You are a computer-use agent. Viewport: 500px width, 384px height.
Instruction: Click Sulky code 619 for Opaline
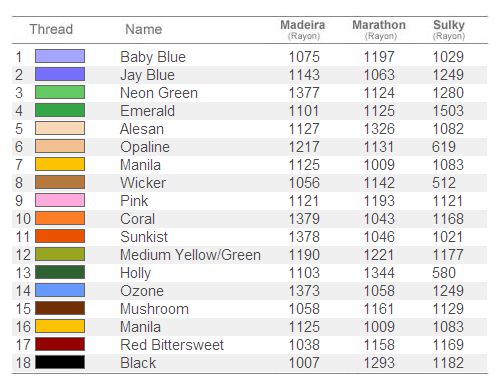(x=444, y=147)
